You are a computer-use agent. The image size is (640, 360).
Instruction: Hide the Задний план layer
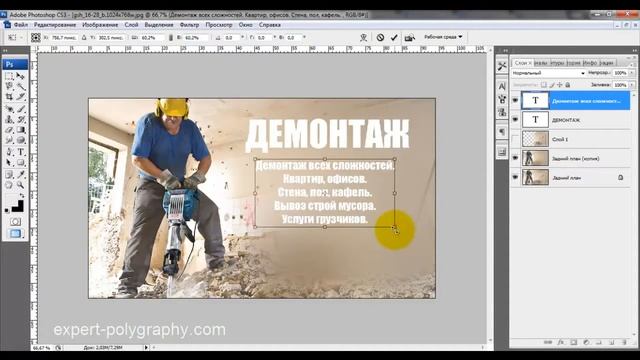tap(515, 178)
